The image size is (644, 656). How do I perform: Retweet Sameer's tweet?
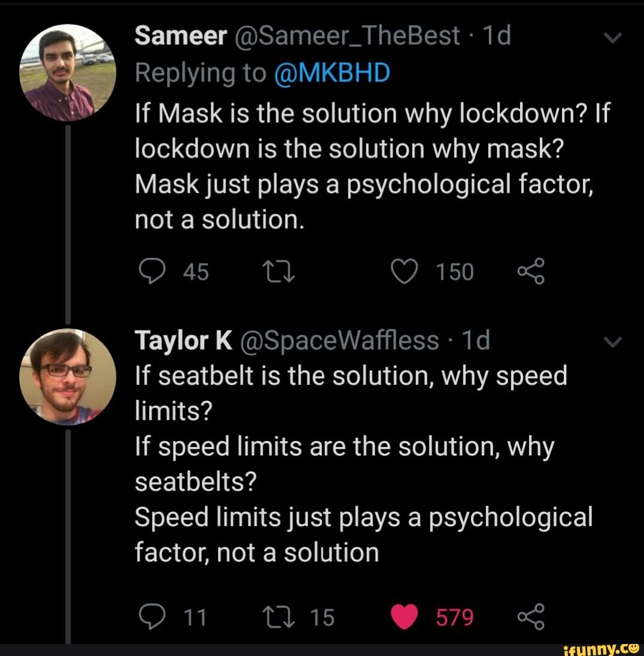[280, 270]
